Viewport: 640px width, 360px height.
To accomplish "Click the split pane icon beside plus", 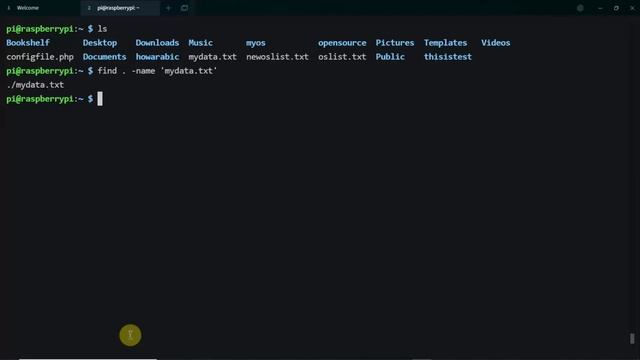I will (x=184, y=8).
